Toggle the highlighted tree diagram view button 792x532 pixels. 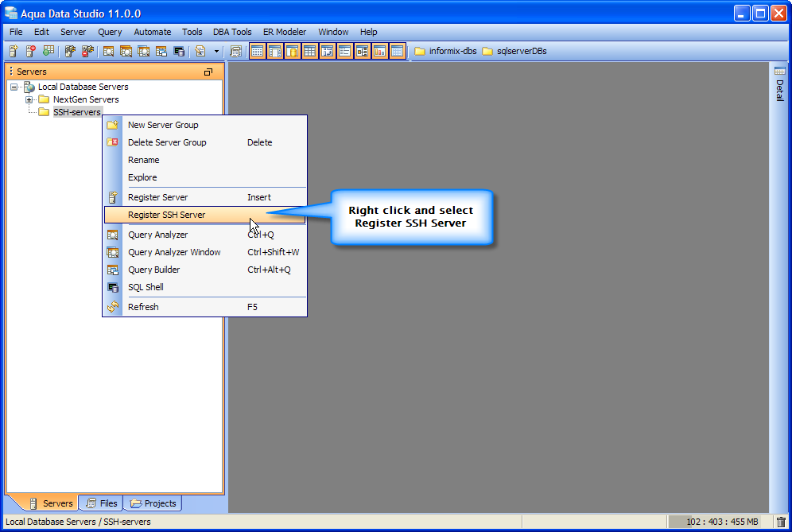click(x=362, y=51)
